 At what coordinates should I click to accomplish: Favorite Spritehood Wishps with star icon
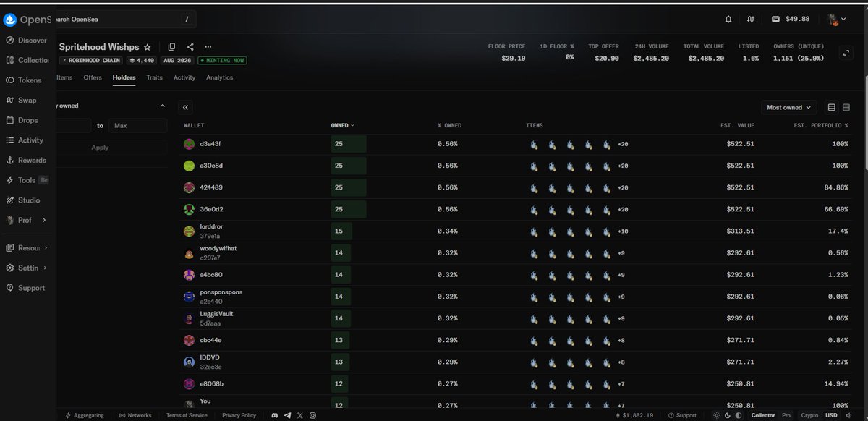[148, 46]
